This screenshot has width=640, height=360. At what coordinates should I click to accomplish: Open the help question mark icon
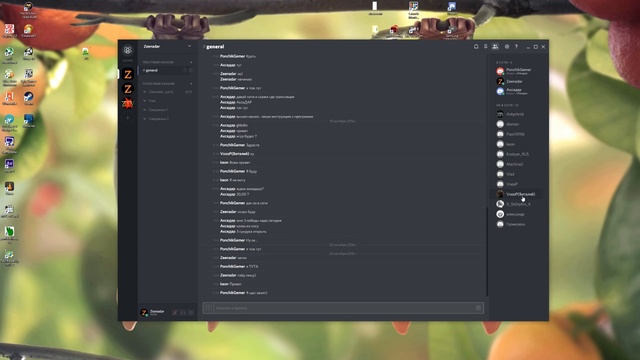[x=516, y=47]
